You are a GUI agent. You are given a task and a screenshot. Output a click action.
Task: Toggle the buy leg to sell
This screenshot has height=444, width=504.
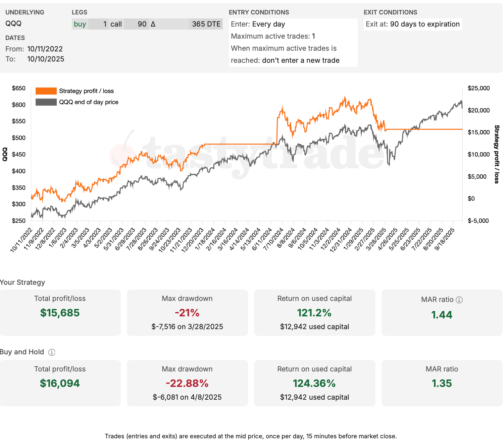pos(80,24)
